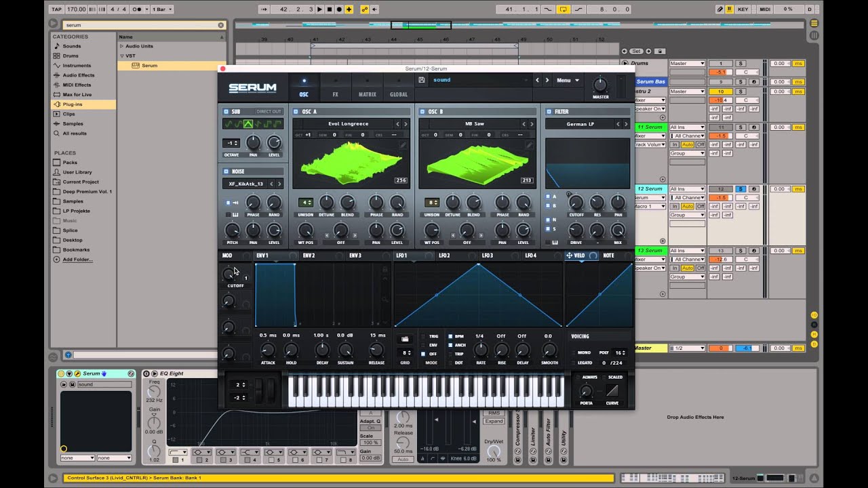Screen dimensions: 868x488
Task: Switch to Serum MATRIX tab
Action: coord(367,89)
